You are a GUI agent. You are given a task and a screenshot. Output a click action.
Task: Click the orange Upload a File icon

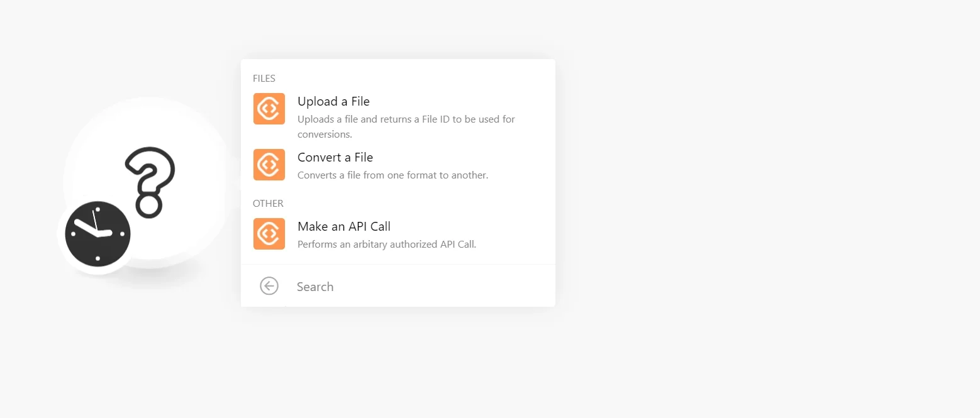269,109
